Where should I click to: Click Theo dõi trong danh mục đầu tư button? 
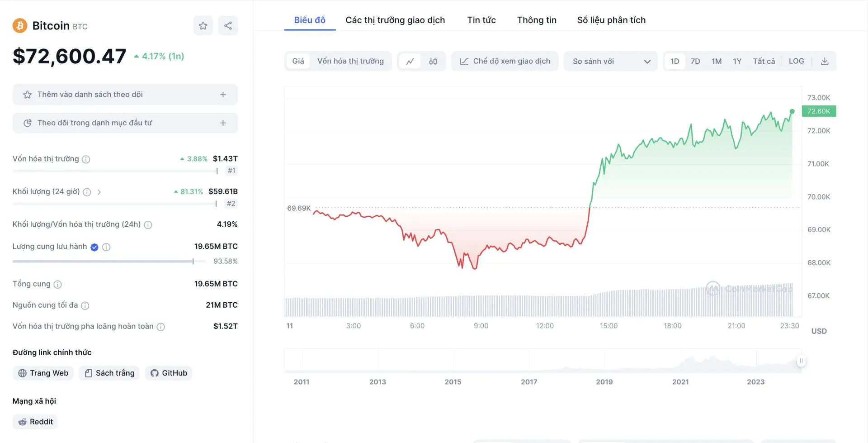click(125, 123)
